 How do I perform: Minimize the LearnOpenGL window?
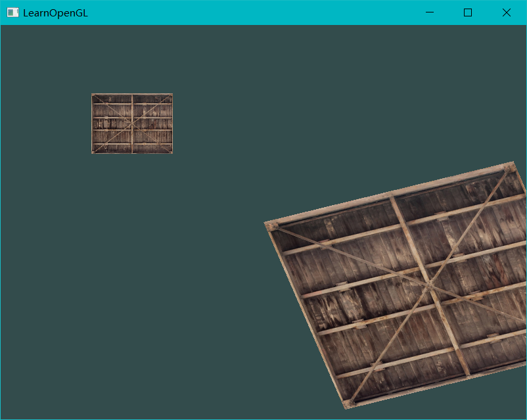(430, 12)
